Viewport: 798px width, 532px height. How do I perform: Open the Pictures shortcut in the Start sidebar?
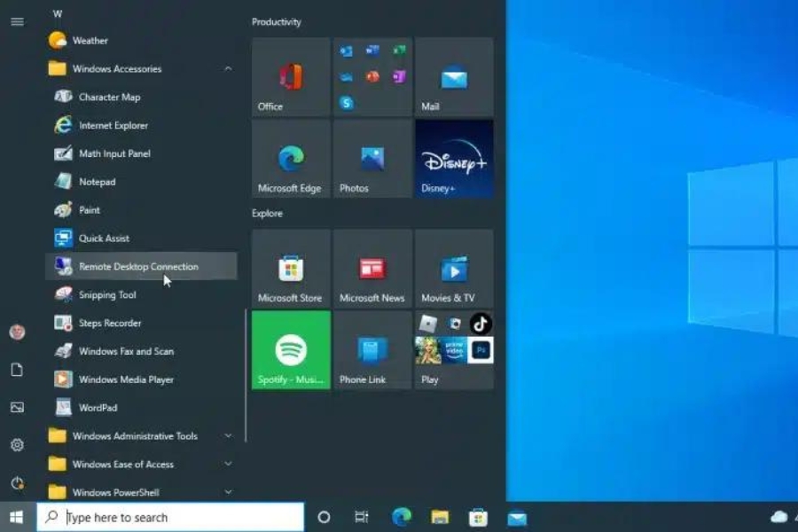point(18,407)
